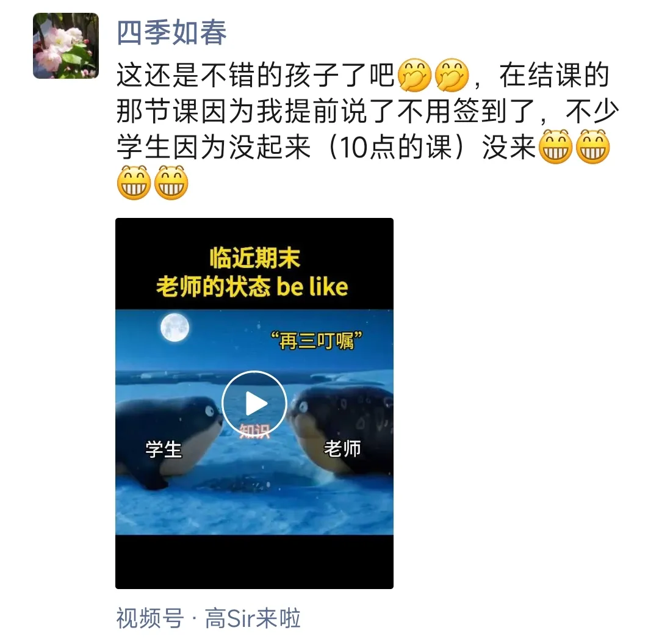The height and width of the screenshot is (644, 659).
Task: Play the video with the center play button
Action: [x=254, y=403]
